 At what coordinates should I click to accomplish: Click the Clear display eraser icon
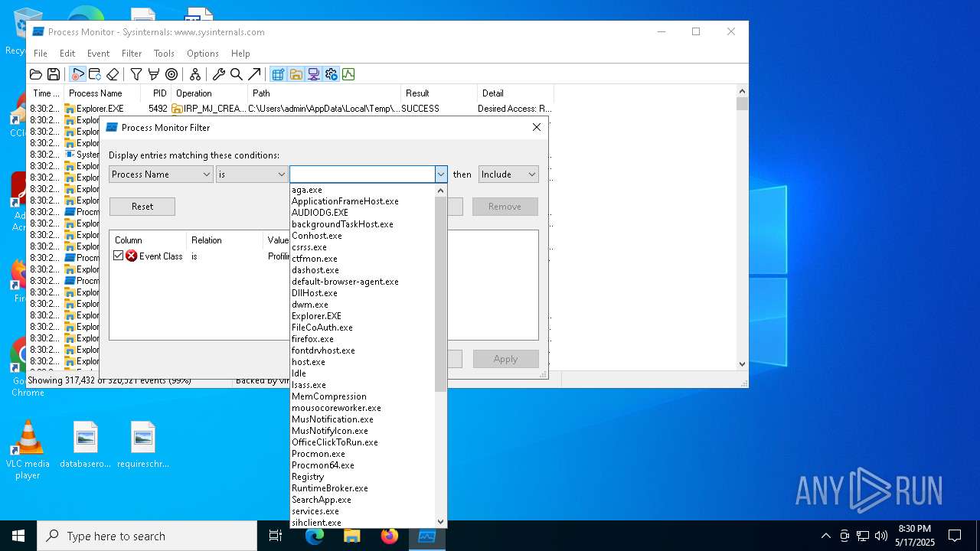pos(113,74)
